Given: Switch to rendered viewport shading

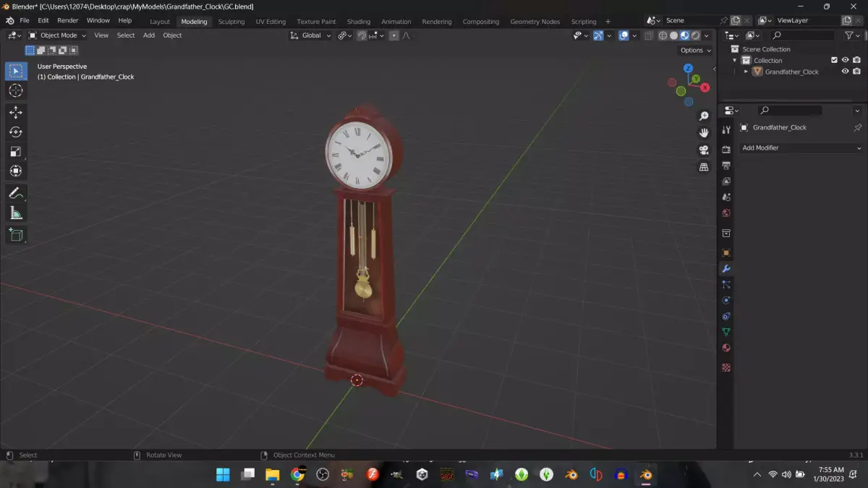Looking at the screenshot, I should click(696, 35).
